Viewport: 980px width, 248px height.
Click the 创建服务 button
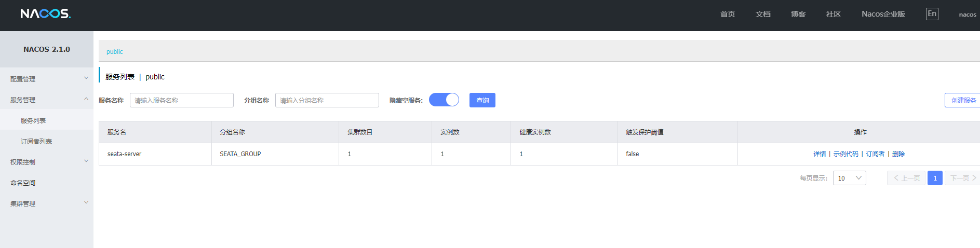(x=963, y=100)
